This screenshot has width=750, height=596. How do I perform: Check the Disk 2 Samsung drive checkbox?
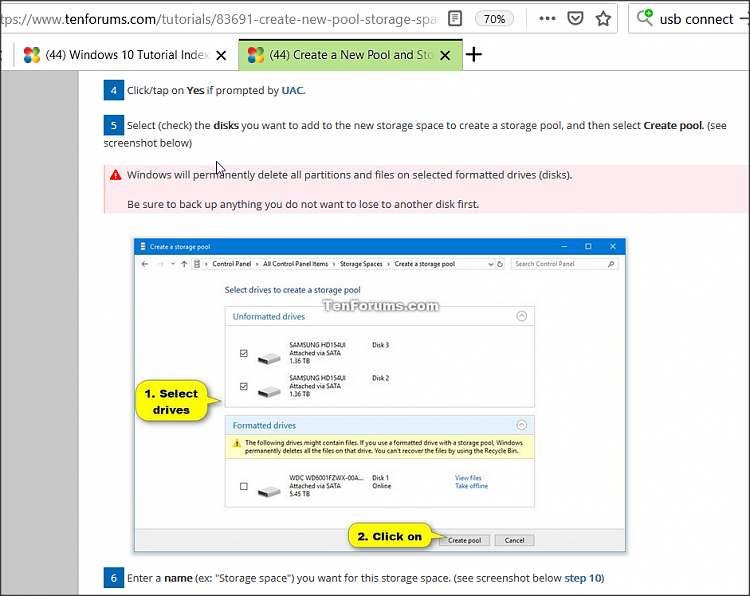tap(243, 386)
